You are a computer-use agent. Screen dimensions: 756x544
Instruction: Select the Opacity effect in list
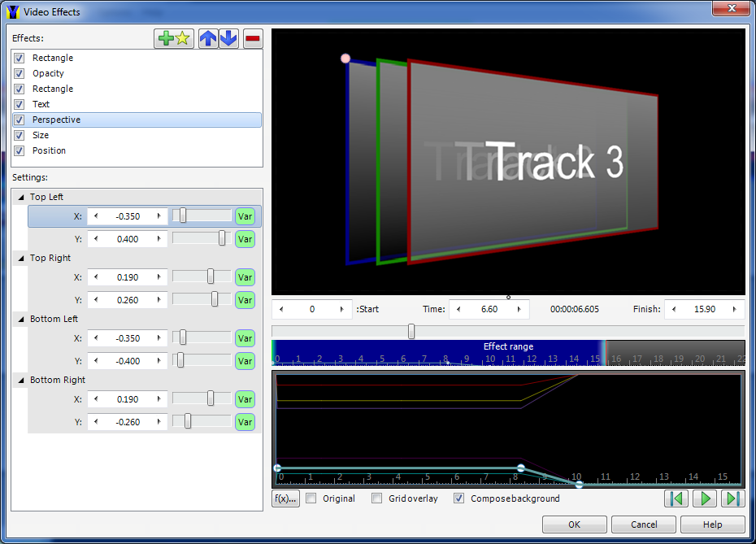[x=137, y=73]
